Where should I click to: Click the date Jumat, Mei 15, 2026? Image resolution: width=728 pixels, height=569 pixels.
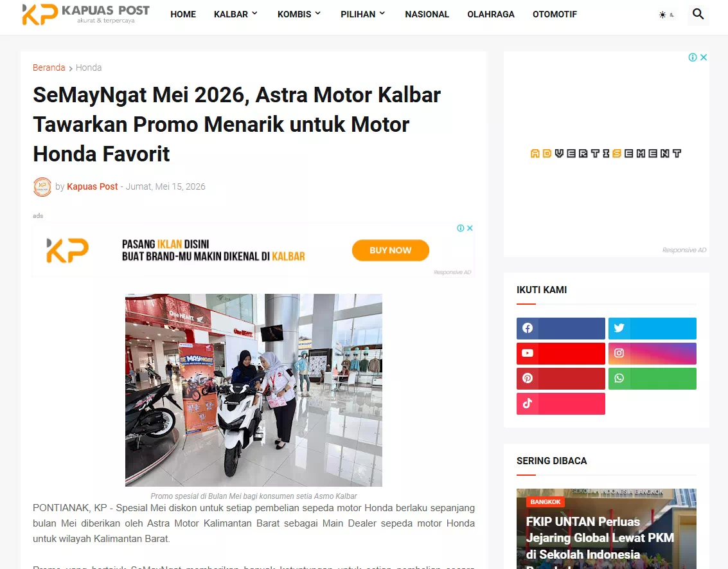pos(165,186)
